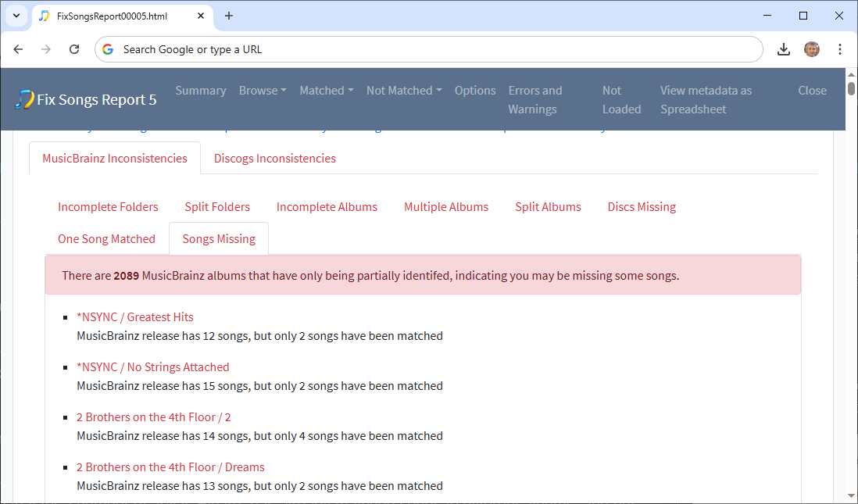This screenshot has height=504, width=858.
Task: Click the Fix Songs Report logo icon
Action: (x=24, y=99)
